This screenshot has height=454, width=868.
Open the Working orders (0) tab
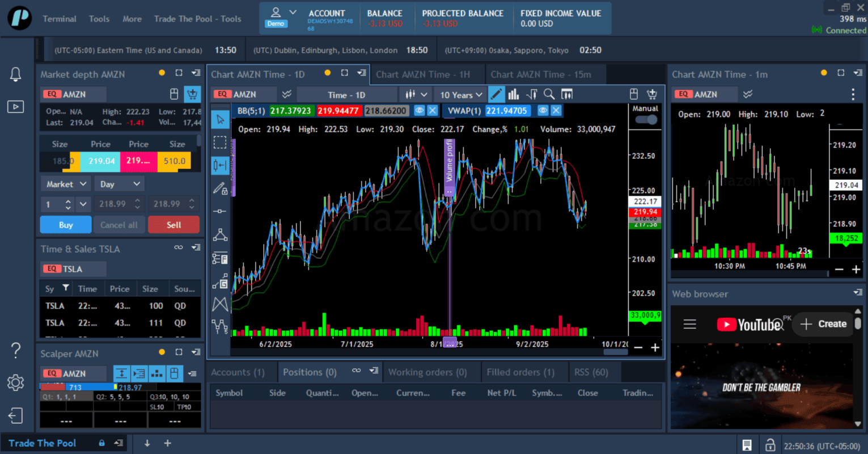pos(427,372)
